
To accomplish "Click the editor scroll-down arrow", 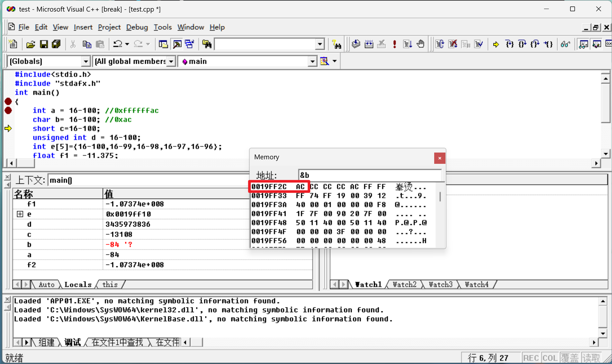I will point(606,154).
